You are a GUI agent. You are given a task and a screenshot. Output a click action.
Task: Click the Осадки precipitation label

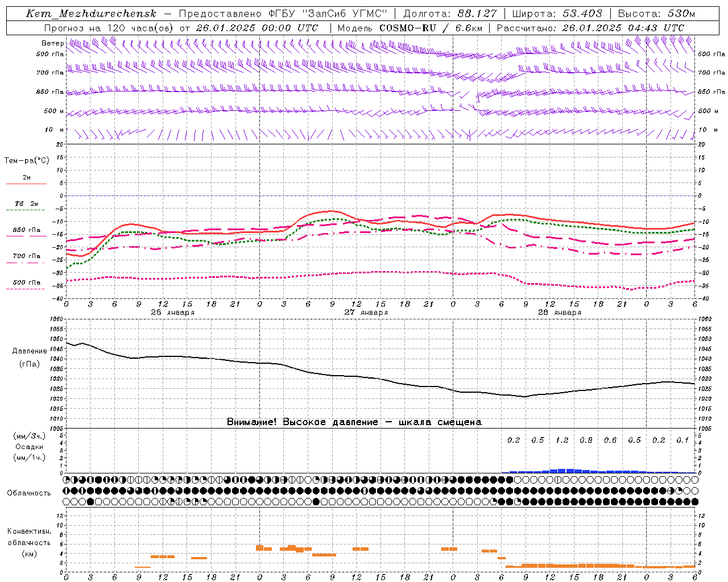point(30,447)
